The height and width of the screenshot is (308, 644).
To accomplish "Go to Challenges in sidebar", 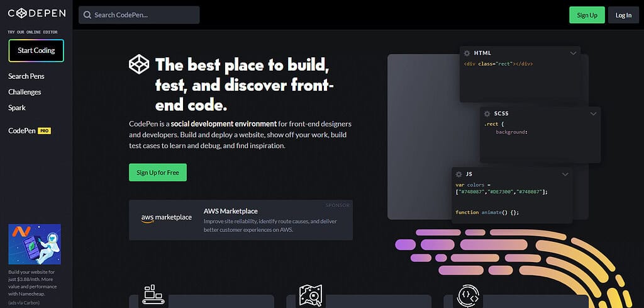I will (x=25, y=92).
